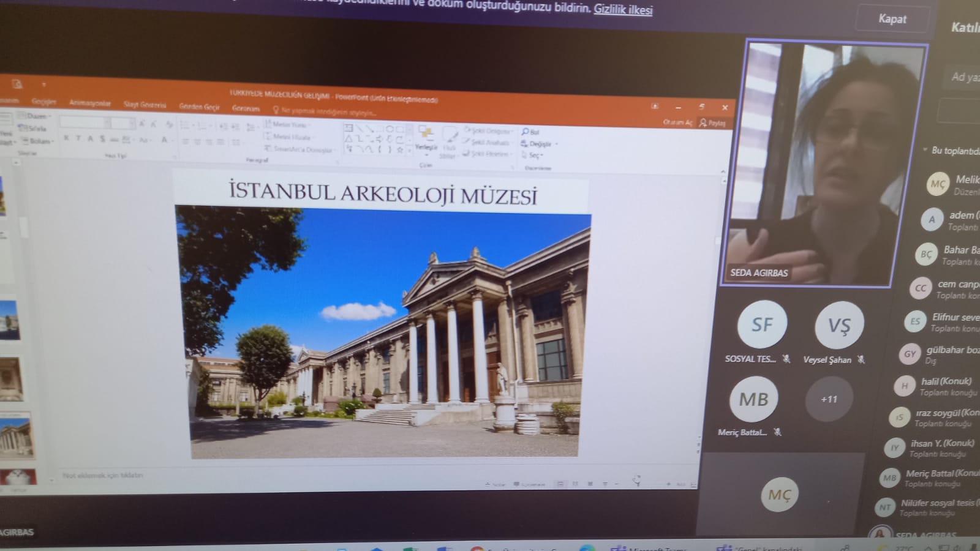Open the Gizlilik ilkesi link
This screenshot has width=980, height=551.
(623, 10)
